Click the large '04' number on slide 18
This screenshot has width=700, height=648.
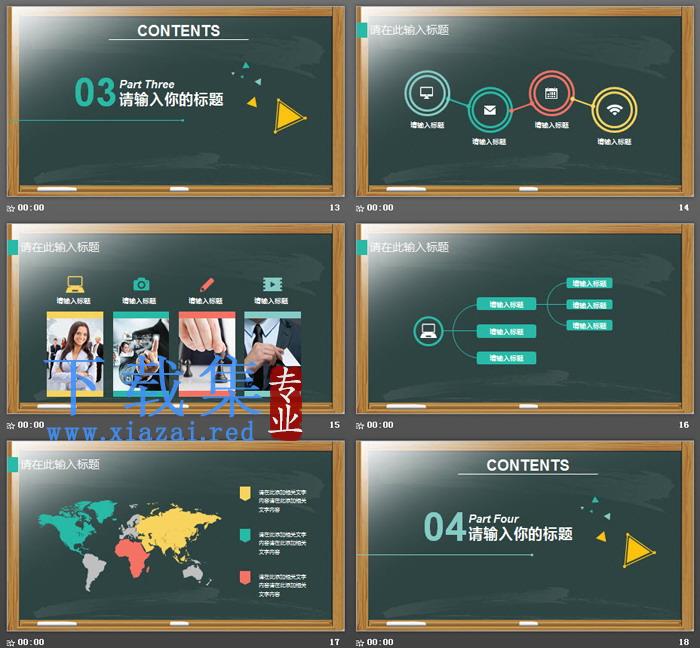(x=444, y=527)
